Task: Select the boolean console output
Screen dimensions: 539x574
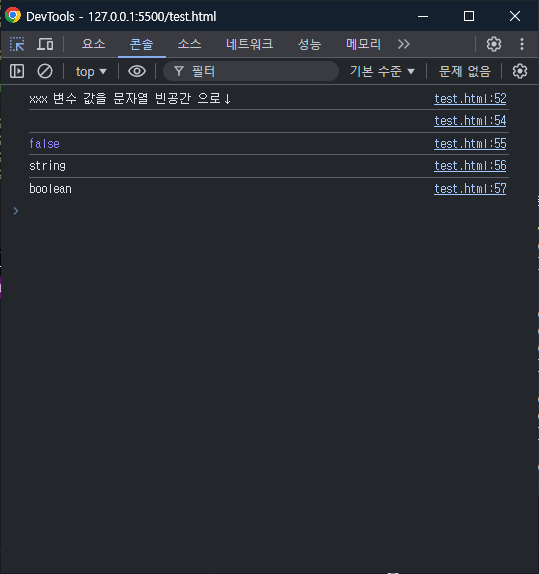Action: coord(50,189)
